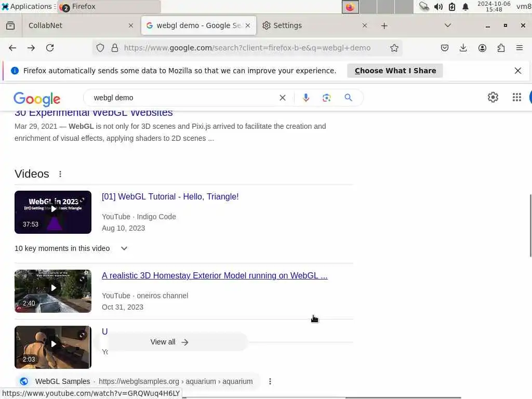Select the webgl demo Google Search tab
The width and height of the screenshot is (532, 399).
[198, 25]
